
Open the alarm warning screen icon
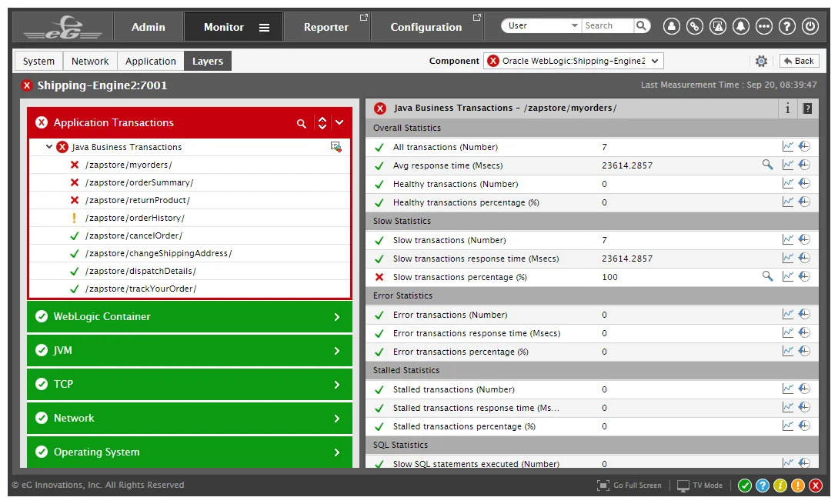coord(718,26)
